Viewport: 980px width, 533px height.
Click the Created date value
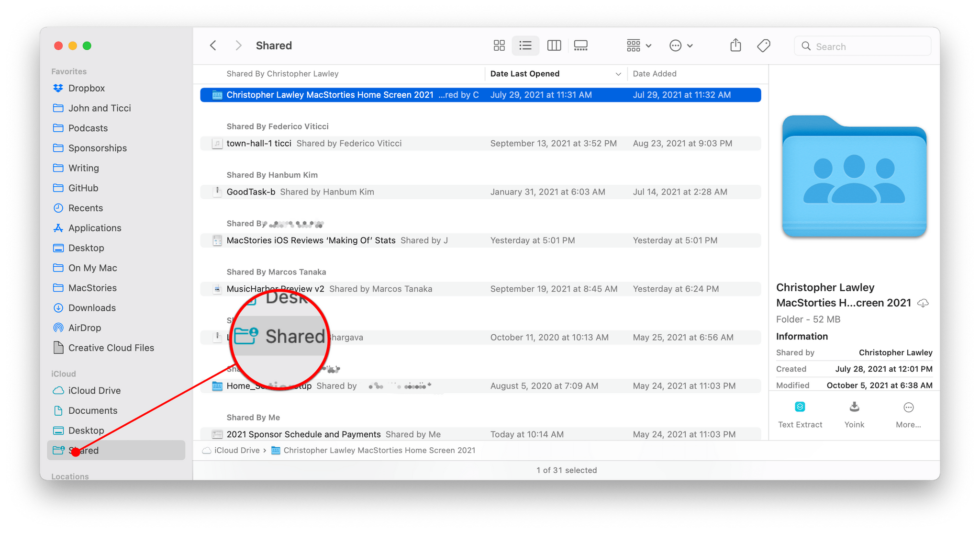pyautogui.click(x=883, y=369)
